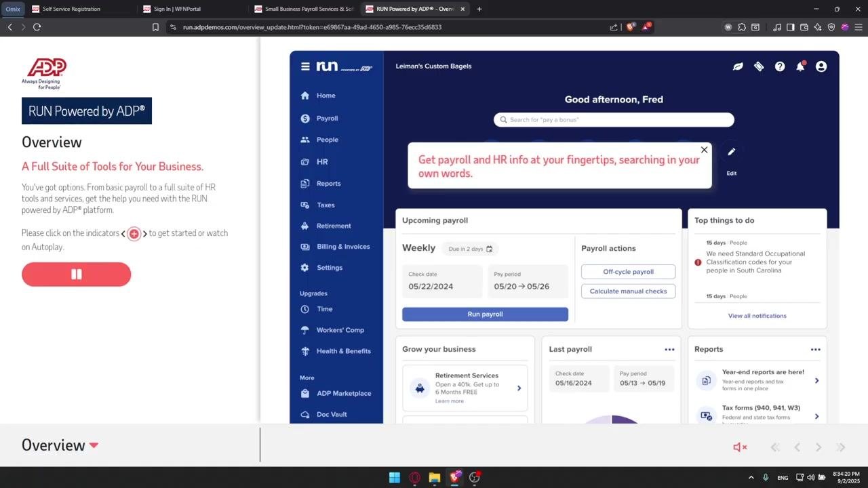868x488 pixels.
Task: Open the hamburger menu in RUN header
Action: (x=305, y=66)
